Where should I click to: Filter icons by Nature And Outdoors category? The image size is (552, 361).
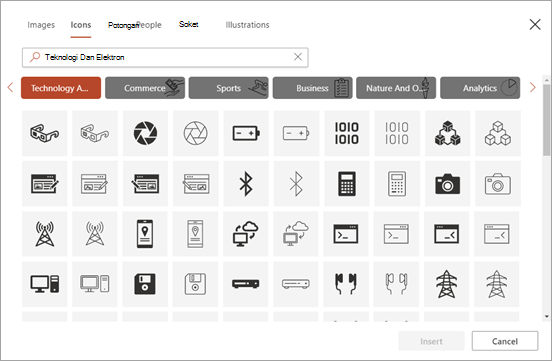click(396, 88)
